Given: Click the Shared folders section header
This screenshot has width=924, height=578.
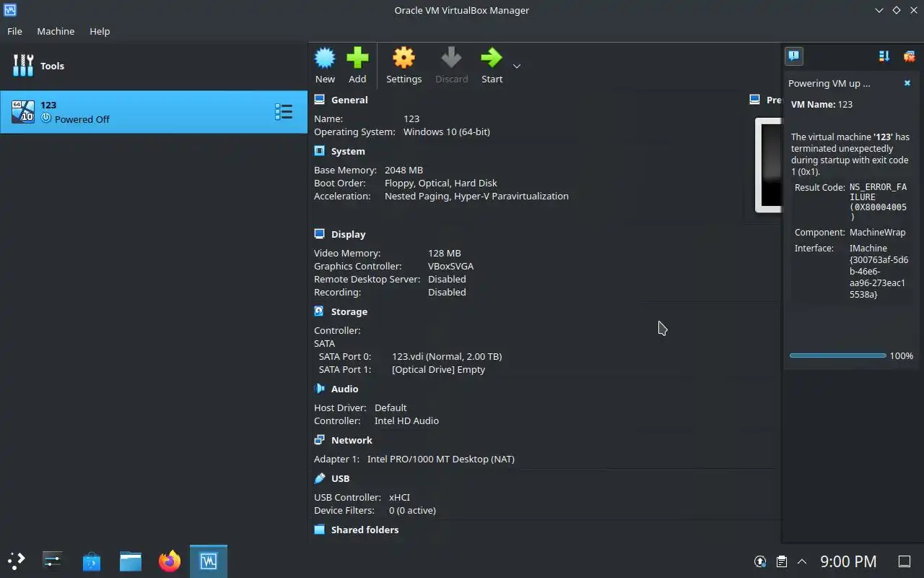Looking at the screenshot, I should [x=365, y=530].
